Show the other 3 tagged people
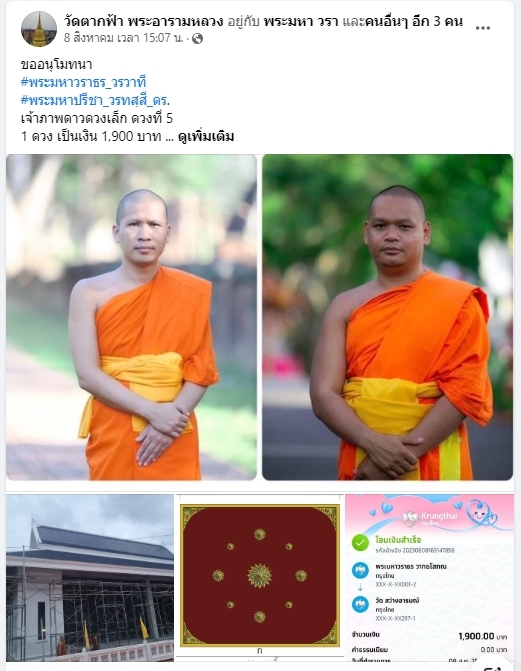 point(414,21)
